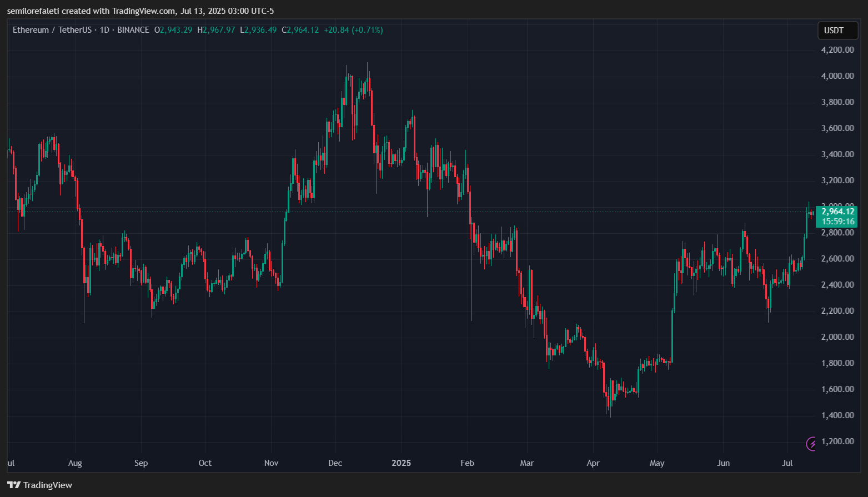This screenshot has height=497, width=868.
Task: Click the Feb label on time axis
Action: 468,463
